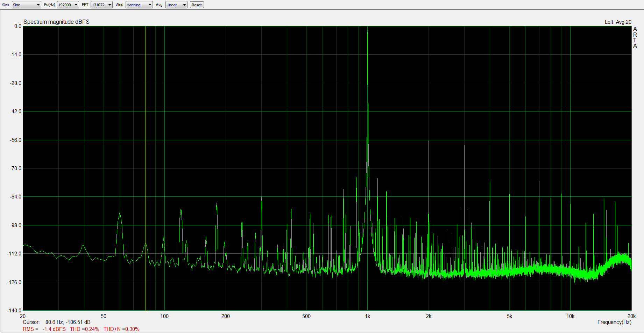Click the 'Spectrum magnitude dBFS' title text
The width and height of the screenshot is (644, 333).
56,22
